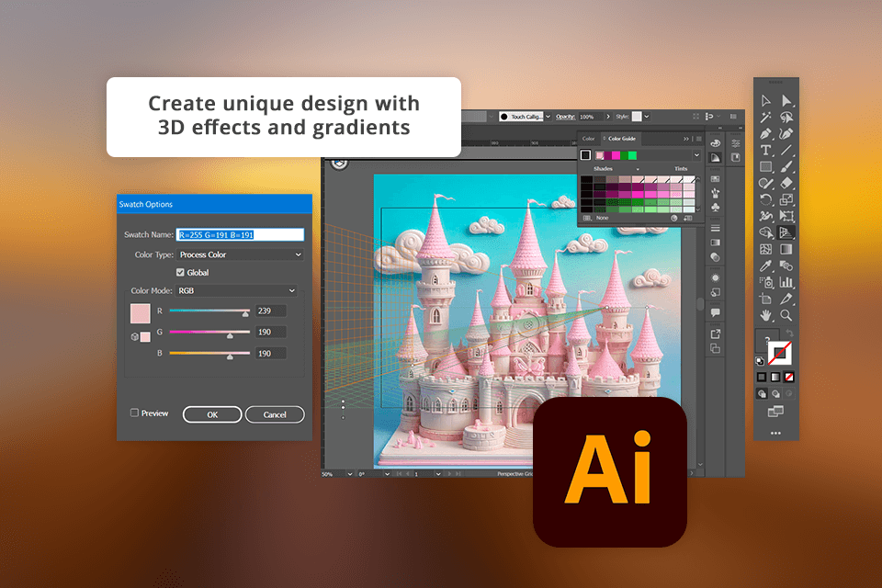Select the Lasso tool

click(786, 117)
